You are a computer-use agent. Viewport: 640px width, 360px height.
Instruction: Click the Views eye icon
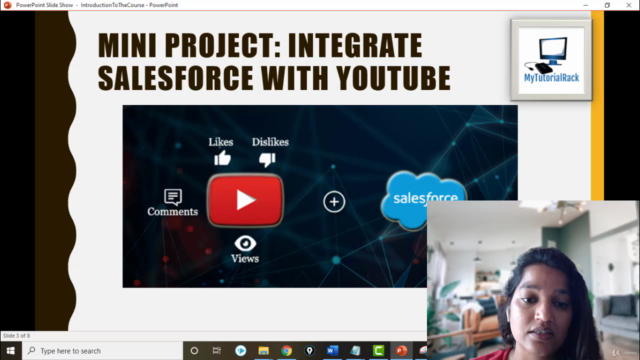(245, 244)
